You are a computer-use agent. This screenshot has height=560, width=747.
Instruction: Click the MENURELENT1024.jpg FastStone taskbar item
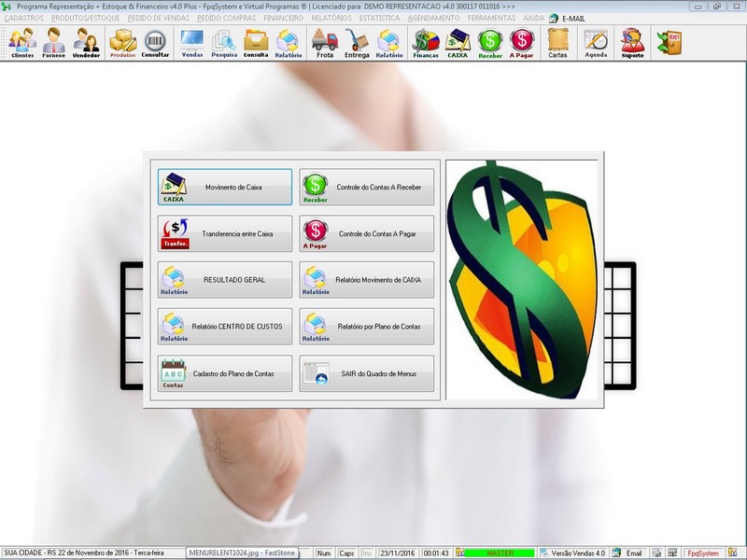tap(242, 553)
